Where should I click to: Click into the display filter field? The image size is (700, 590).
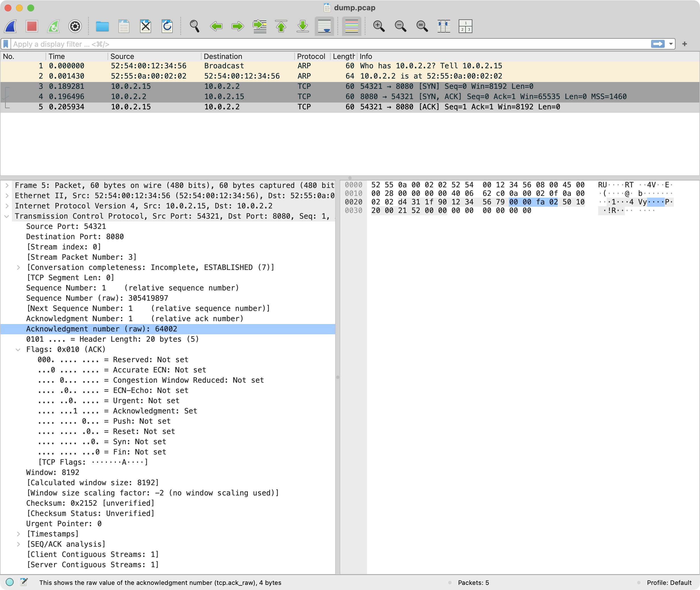pos(301,44)
